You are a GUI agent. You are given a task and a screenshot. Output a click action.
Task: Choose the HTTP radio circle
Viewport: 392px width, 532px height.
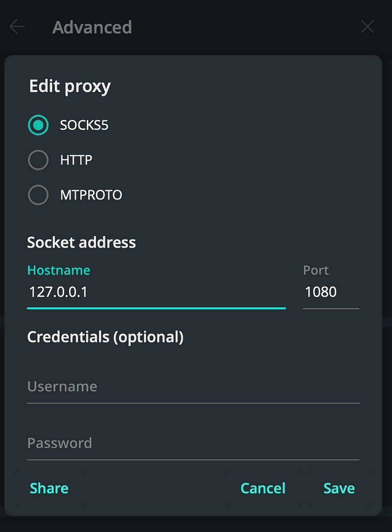point(38,160)
